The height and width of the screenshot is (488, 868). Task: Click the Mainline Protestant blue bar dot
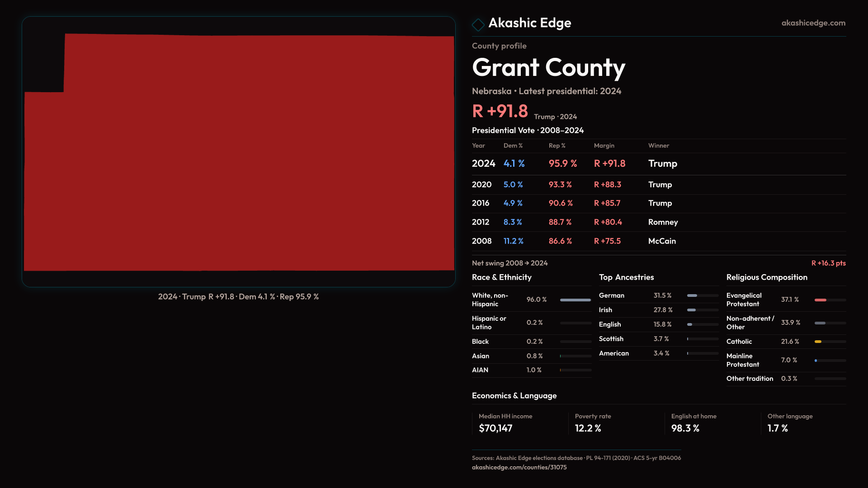point(816,361)
